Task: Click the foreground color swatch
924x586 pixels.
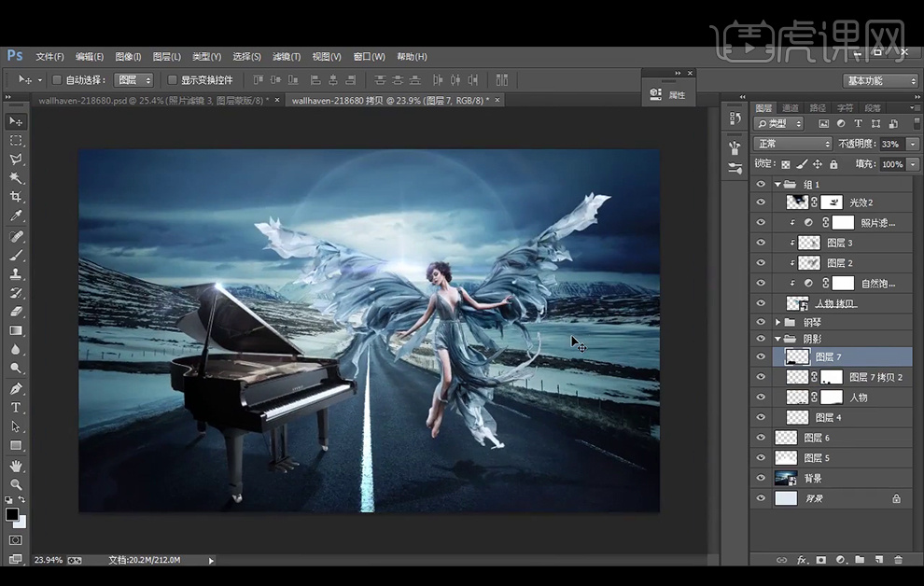Action: [x=12, y=514]
